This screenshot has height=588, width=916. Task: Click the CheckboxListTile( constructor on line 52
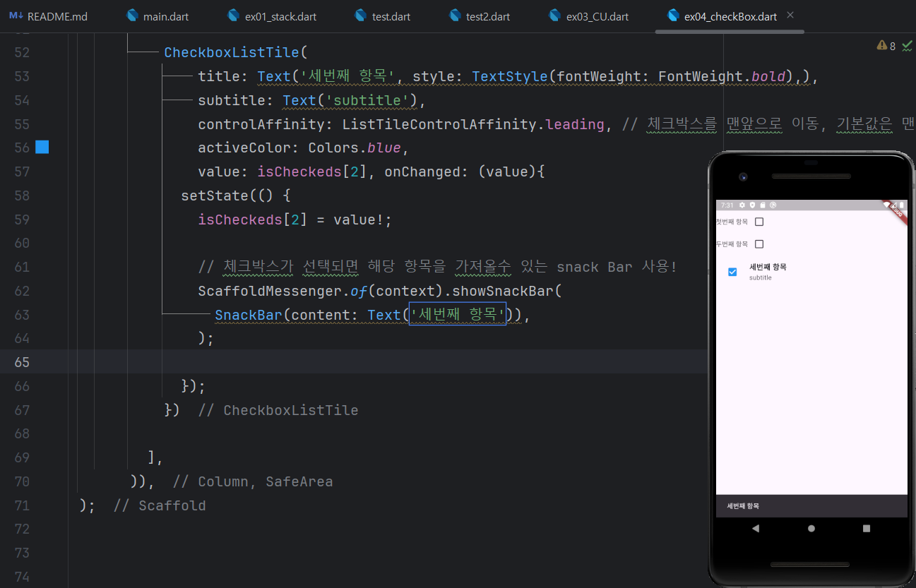pyautogui.click(x=236, y=52)
